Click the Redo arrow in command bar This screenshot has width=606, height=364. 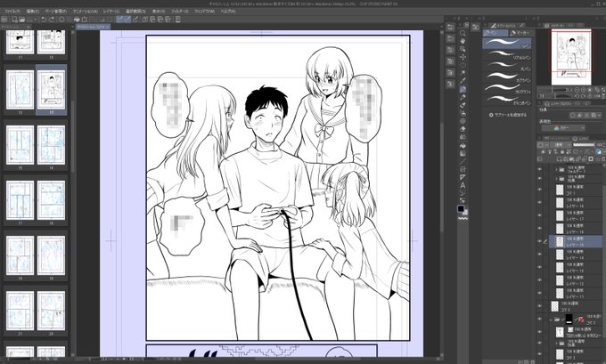click(x=52, y=20)
